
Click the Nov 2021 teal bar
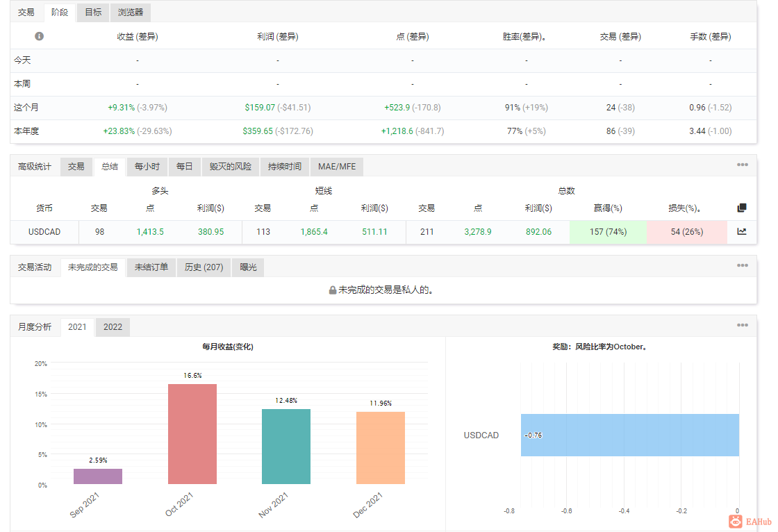click(286, 447)
